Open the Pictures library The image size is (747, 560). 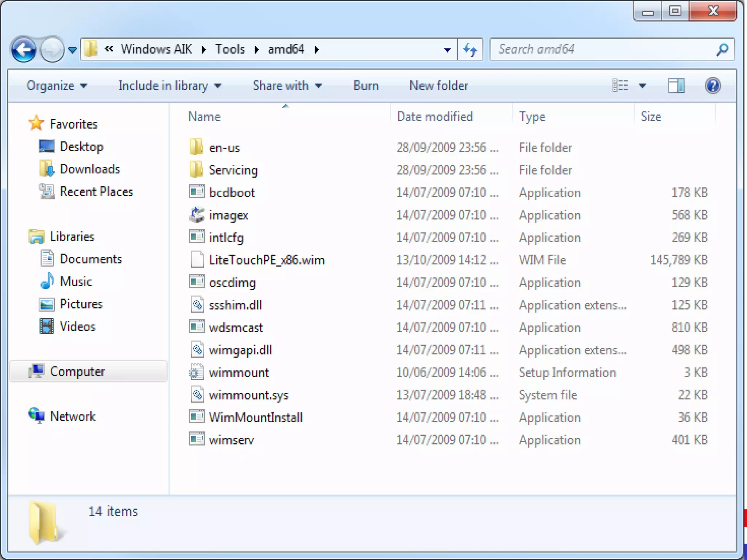click(81, 304)
